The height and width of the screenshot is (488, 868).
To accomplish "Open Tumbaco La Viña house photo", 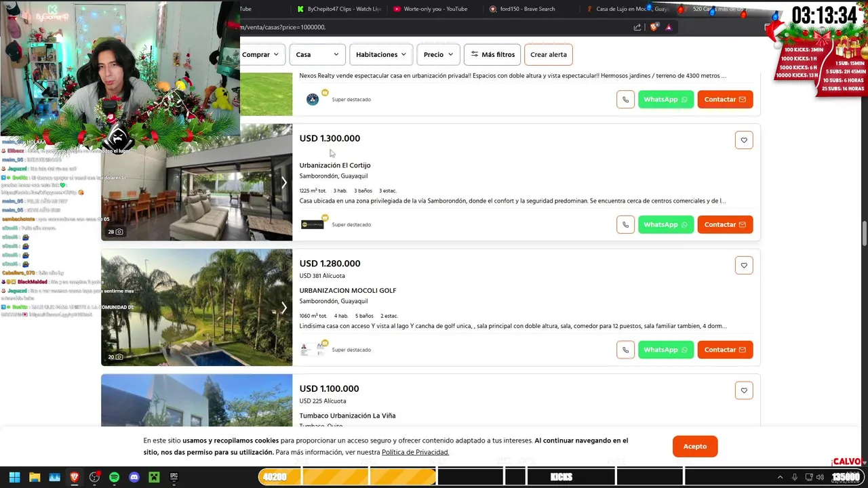I will (197, 401).
